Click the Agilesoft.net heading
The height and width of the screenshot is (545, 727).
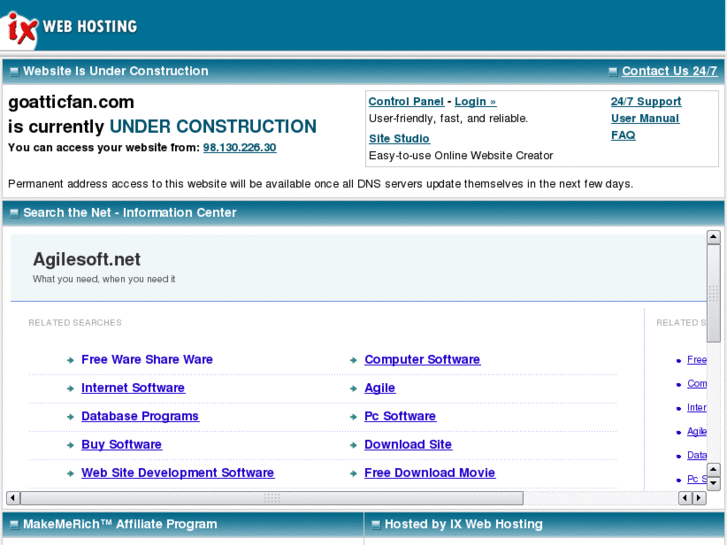click(87, 259)
